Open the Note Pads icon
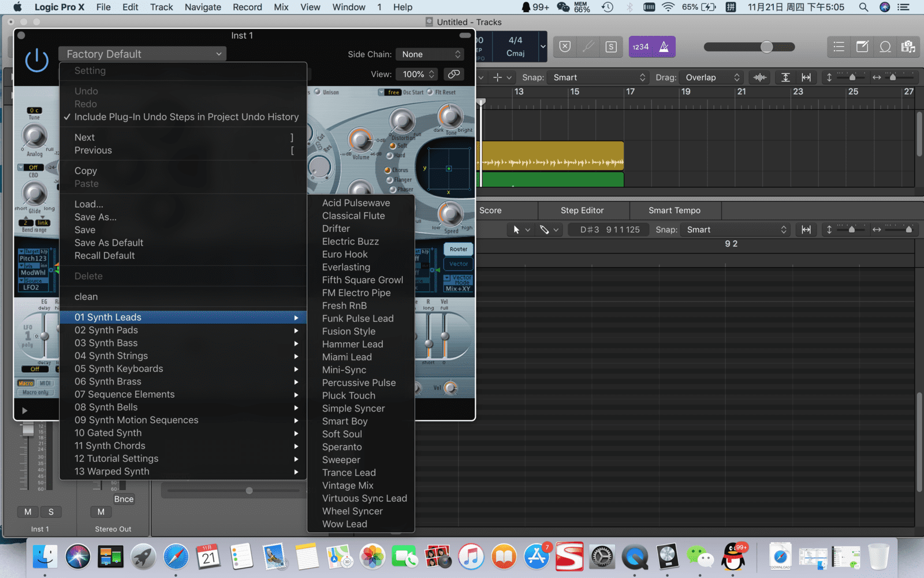This screenshot has width=924, height=578. (862, 47)
